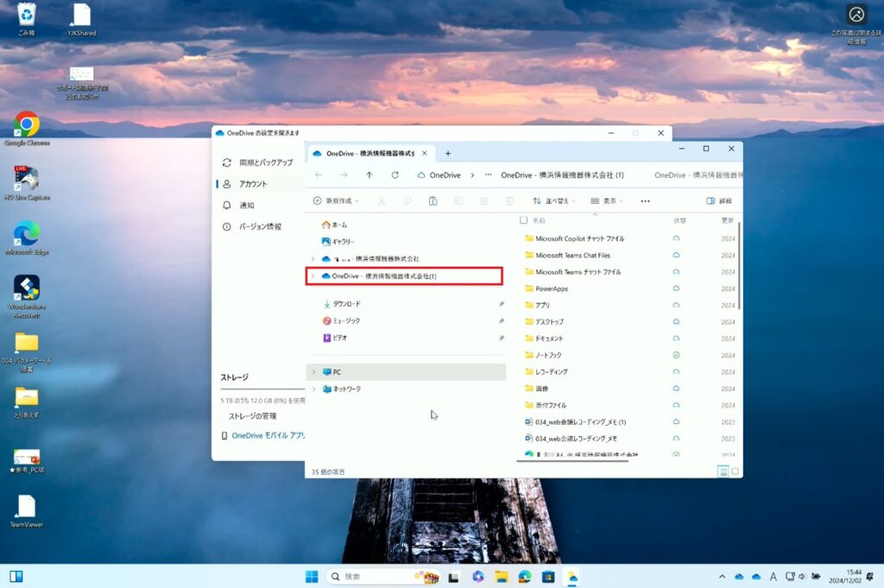The image size is (884, 588).
Task: Add a new tab in File Explorer
Action: 448,154
